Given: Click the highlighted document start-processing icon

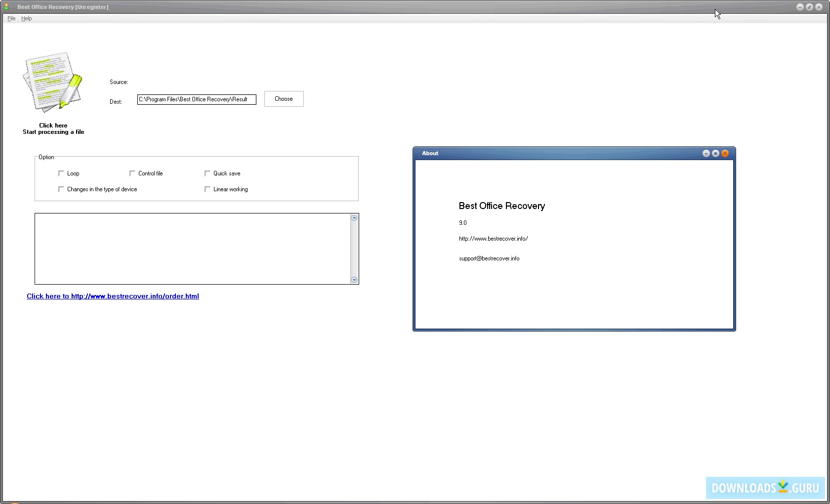Looking at the screenshot, I should (52, 82).
